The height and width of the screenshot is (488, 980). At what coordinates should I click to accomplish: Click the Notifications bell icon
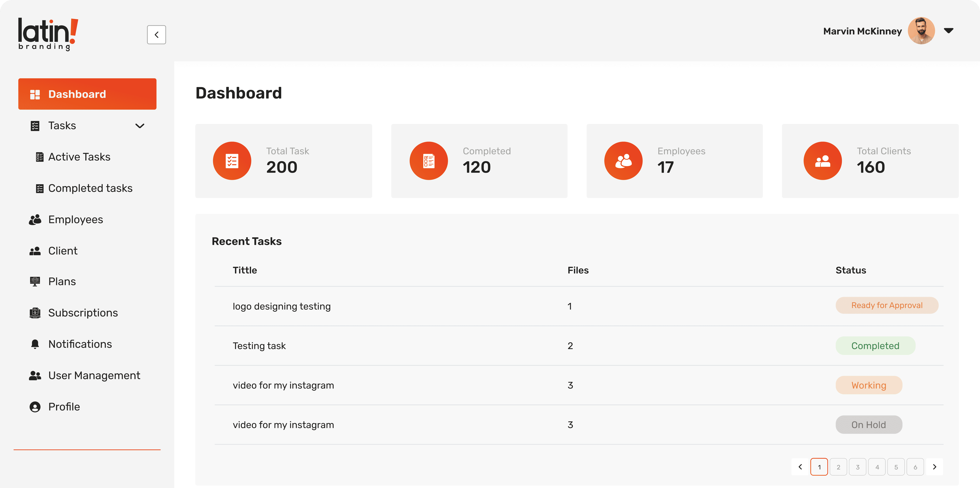pos(35,344)
